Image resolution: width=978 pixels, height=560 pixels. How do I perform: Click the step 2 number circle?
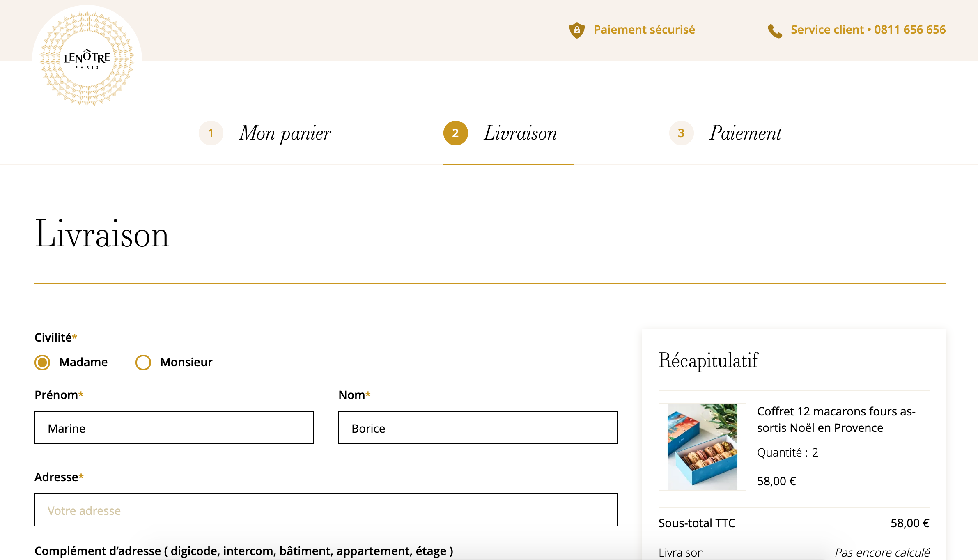[x=456, y=133]
